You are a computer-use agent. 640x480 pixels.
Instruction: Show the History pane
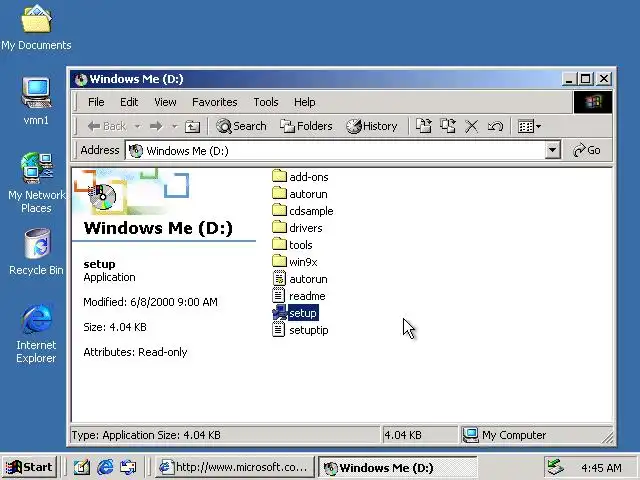[x=372, y=126]
